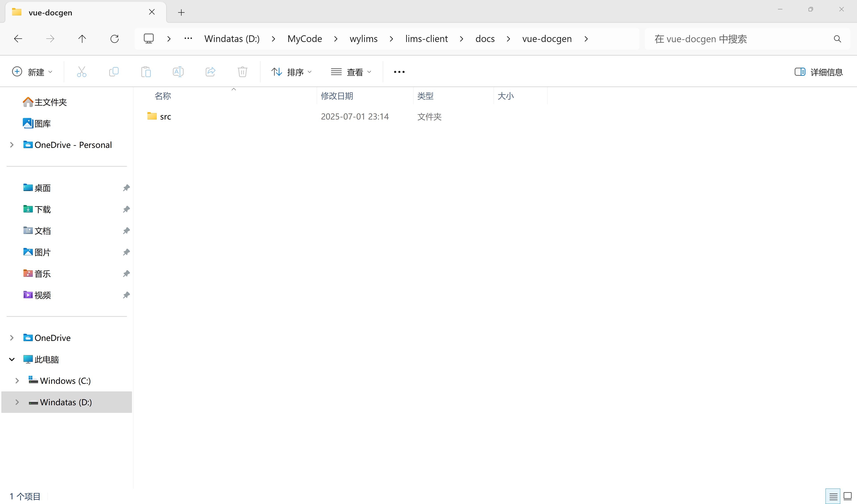The width and height of the screenshot is (857, 504).
Task: Select the Copy icon in the toolbar
Action: pyautogui.click(x=114, y=72)
